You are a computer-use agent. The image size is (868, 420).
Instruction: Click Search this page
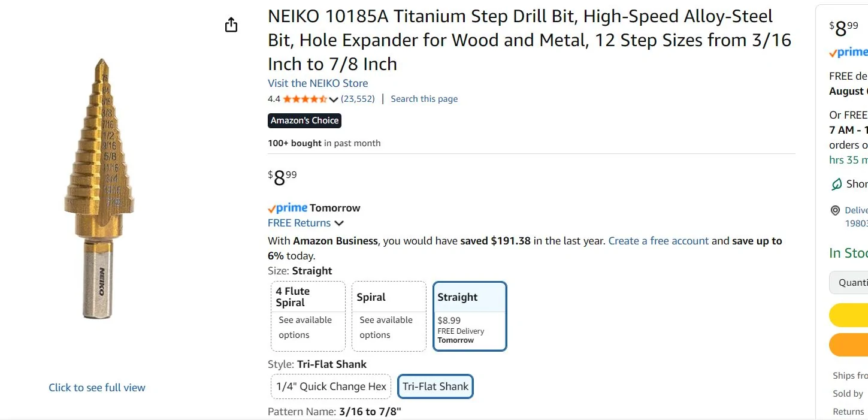pos(424,99)
